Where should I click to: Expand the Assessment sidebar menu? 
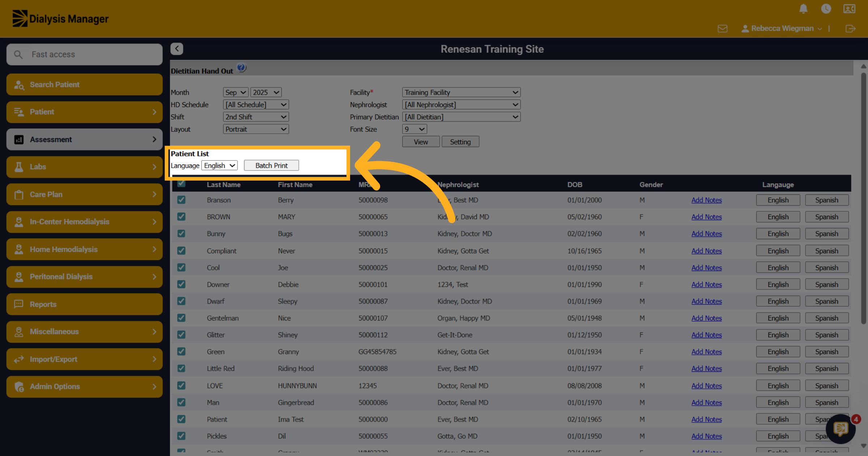(x=84, y=139)
